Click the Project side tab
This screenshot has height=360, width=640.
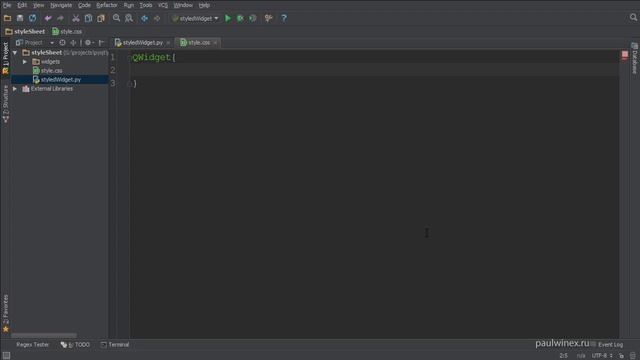pos(5,58)
